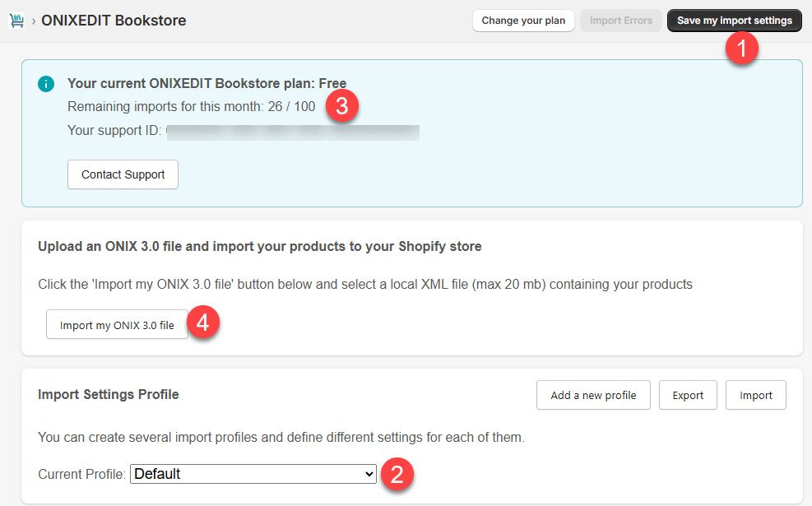Save my import settings
Image resolution: width=812 pixels, height=506 pixels.
pos(735,21)
